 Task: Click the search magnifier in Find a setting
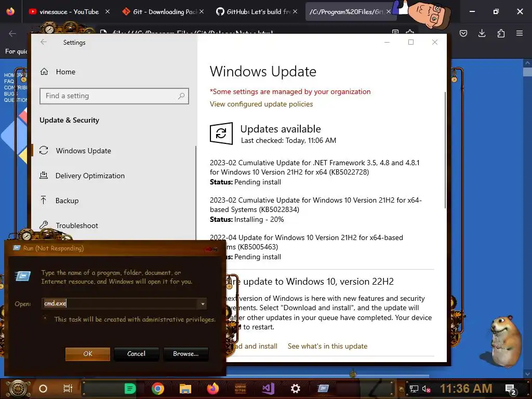coord(181,96)
